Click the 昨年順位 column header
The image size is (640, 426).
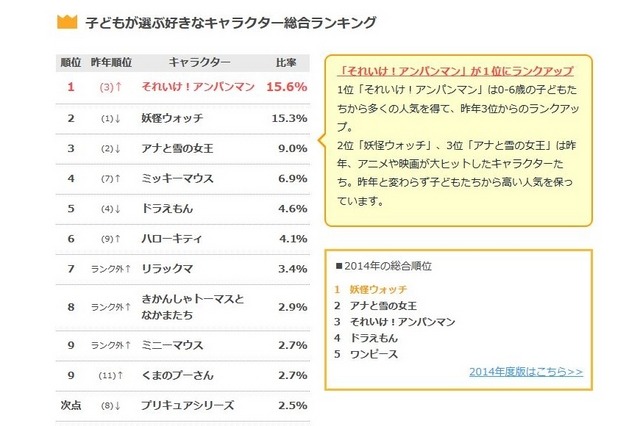pyautogui.click(x=110, y=61)
